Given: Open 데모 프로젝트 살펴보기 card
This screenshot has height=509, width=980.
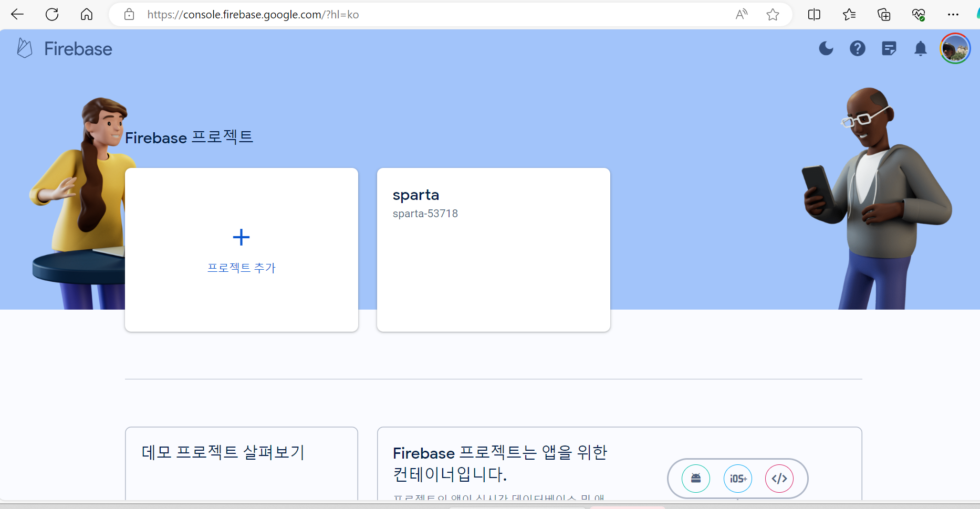Looking at the screenshot, I should pos(242,464).
